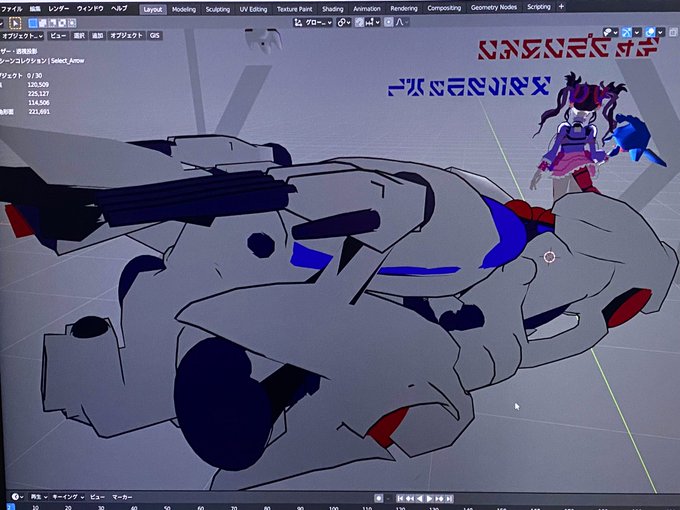This screenshot has width=680, height=510.
Task: Select the blue low-poly object beside the girl
Action: pyautogui.click(x=635, y=140)
